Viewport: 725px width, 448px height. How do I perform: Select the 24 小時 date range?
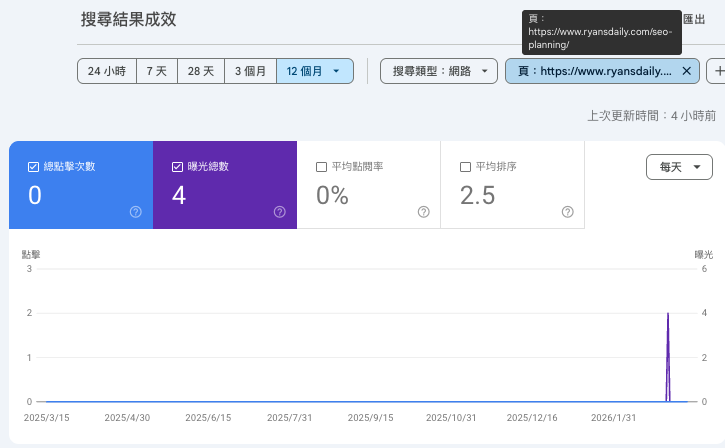pos(107,71)
